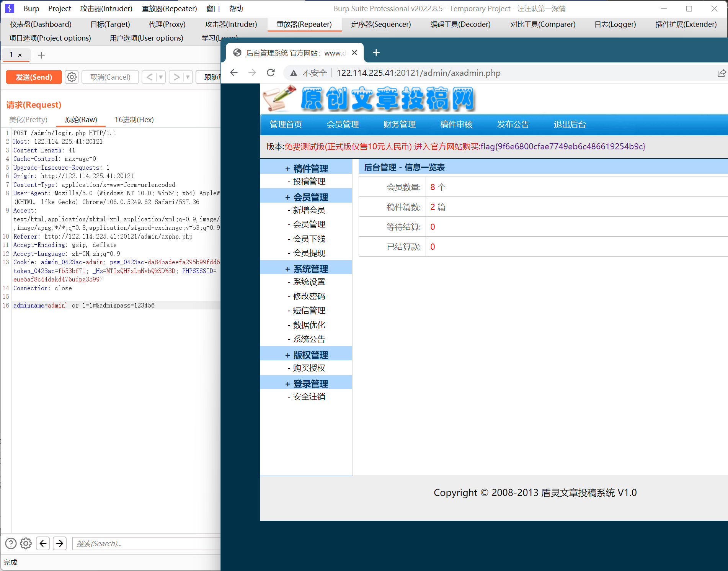Click the browser back navigation arrow
The width and height of the screenshot is (728, 571).
click(x=234, y=73)
